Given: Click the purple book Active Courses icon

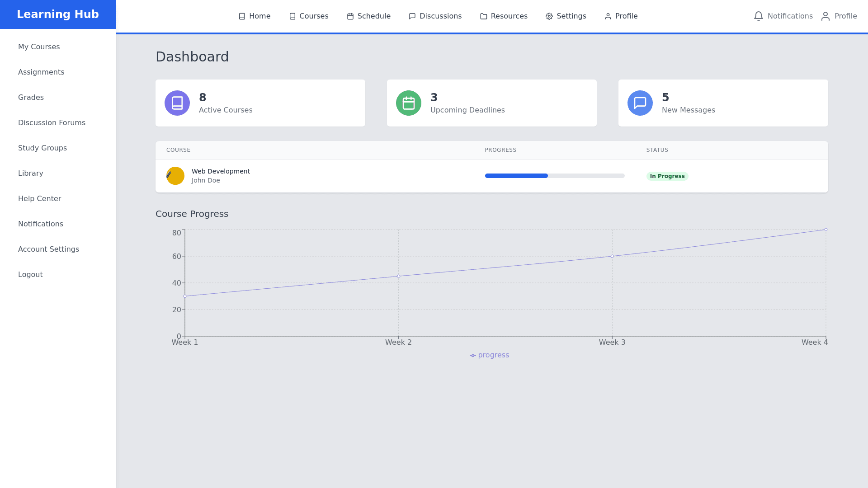Looking at the screenshot, I should [177, 103].
